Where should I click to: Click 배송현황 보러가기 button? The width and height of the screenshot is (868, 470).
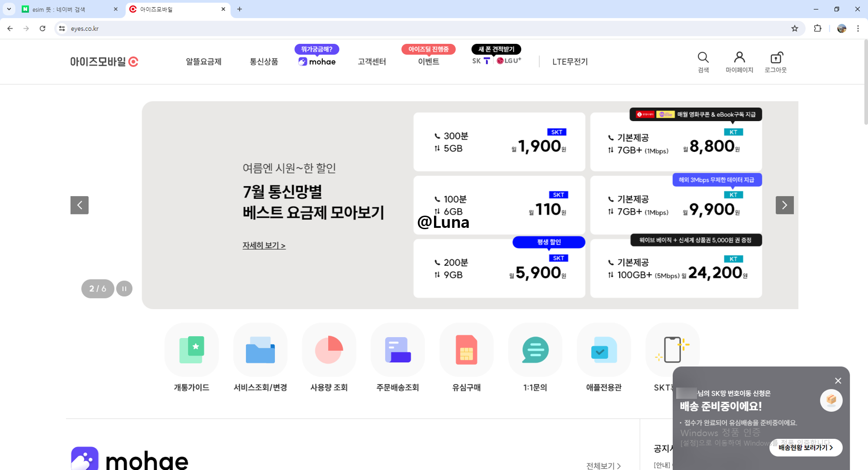(806, 447)
